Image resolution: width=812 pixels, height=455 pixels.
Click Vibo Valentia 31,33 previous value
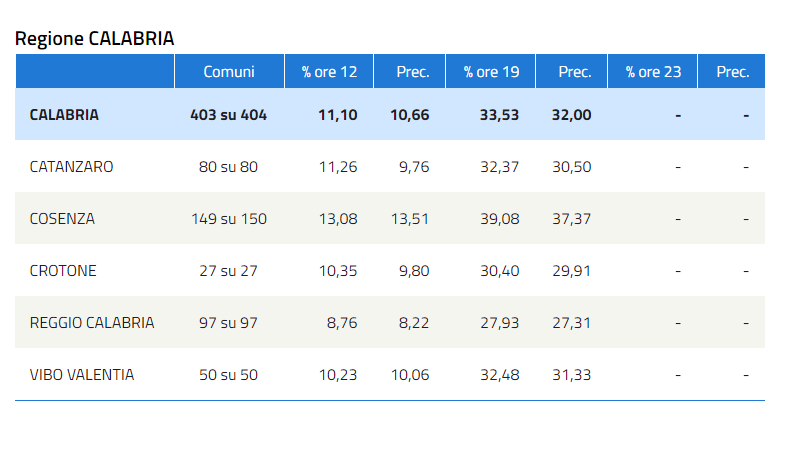click(x=572, y=375)
